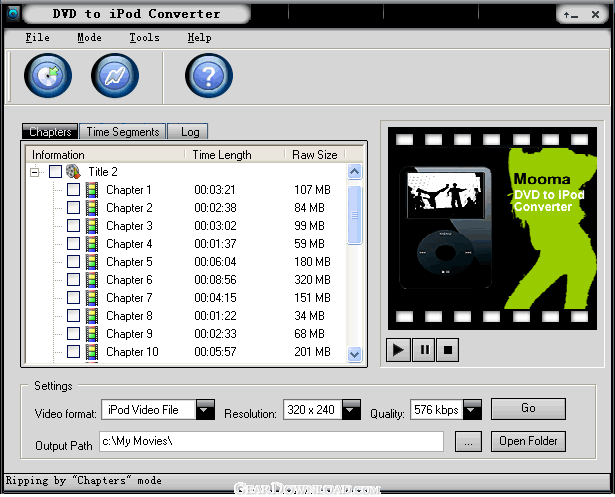Viewport: 615px width, 497px height.
Task: Open the Quality bitrate dropdown
Action: [x=472, y=410]
